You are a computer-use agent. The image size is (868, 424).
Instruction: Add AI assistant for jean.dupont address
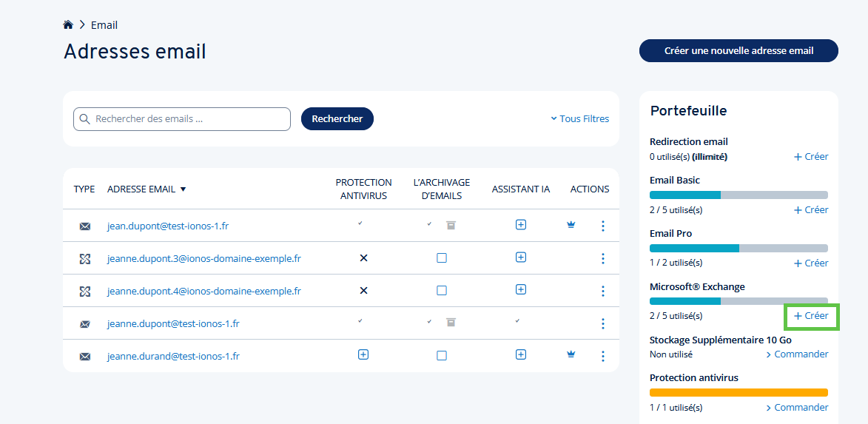(x=520, y=225)
